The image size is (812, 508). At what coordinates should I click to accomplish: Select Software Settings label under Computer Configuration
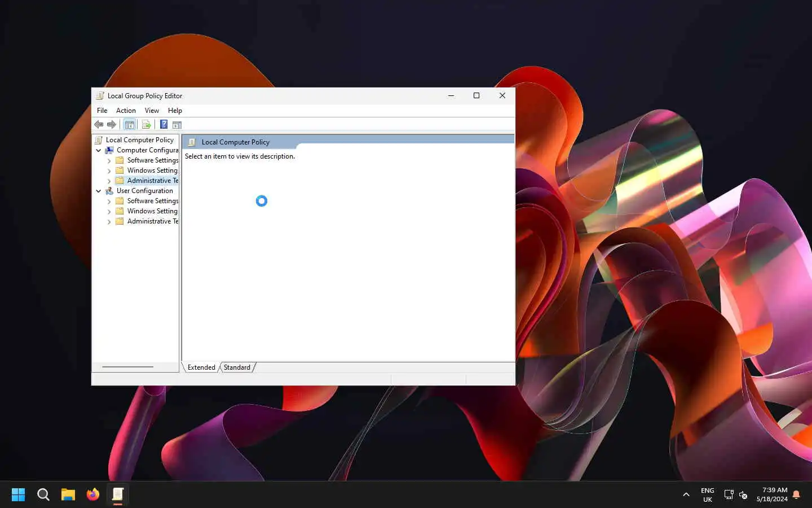click(153, 160)
